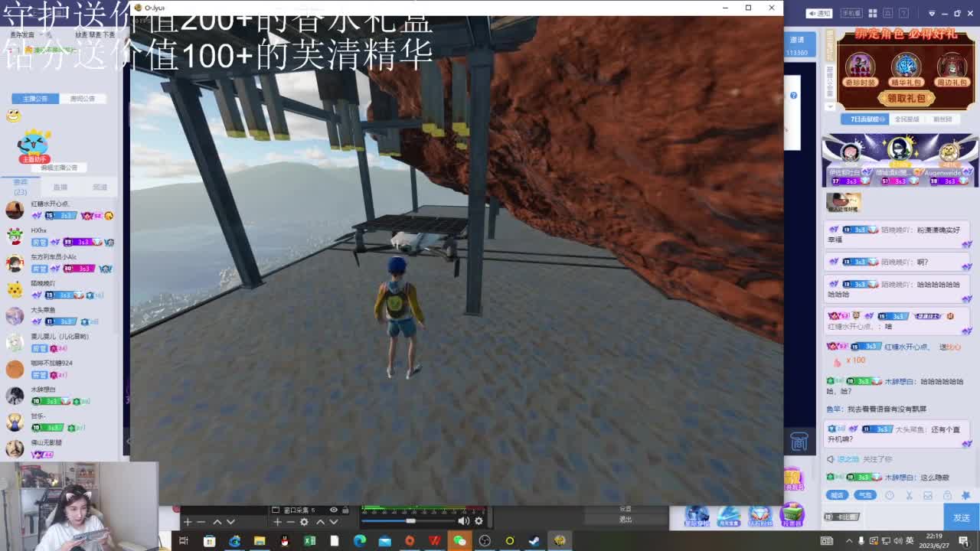Image resolution: width=980 pixels, height=551 pixels.
Task: Open the grid apps icon in title bar
Action: click(x=874, y=13)
